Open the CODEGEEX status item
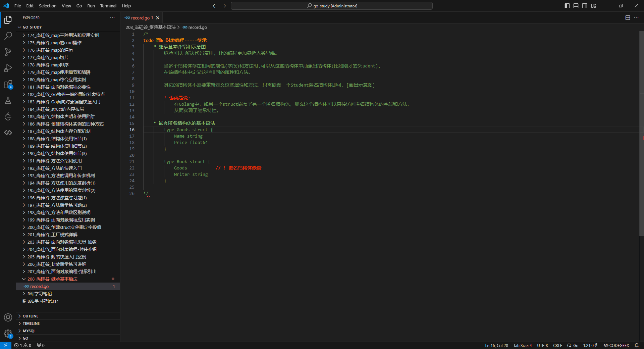This screenshot has width=644, height=349. pyautogui.click(x=616, y=345)
